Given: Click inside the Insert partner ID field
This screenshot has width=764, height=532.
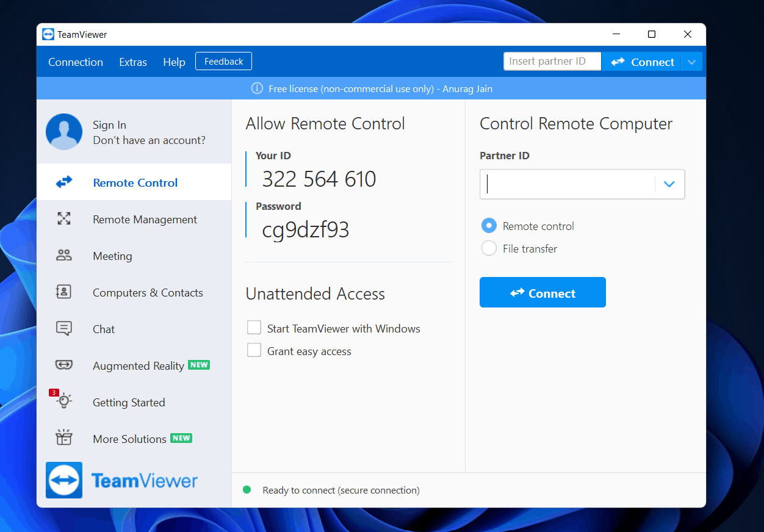Looking at the screenshot, I should click(x=551, y=61).
